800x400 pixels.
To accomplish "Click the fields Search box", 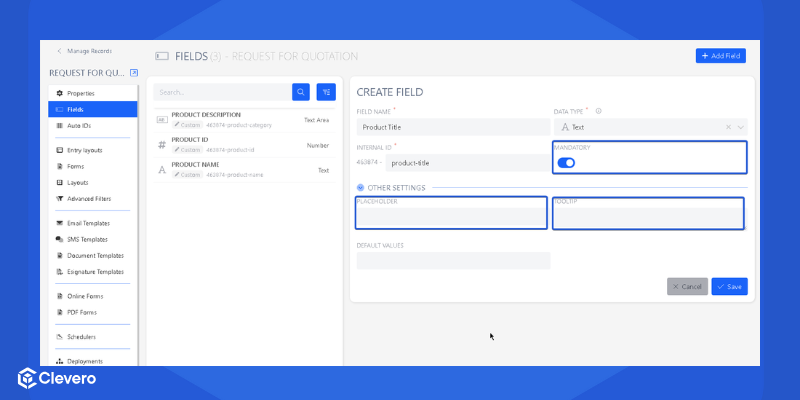I will point(222,92).
